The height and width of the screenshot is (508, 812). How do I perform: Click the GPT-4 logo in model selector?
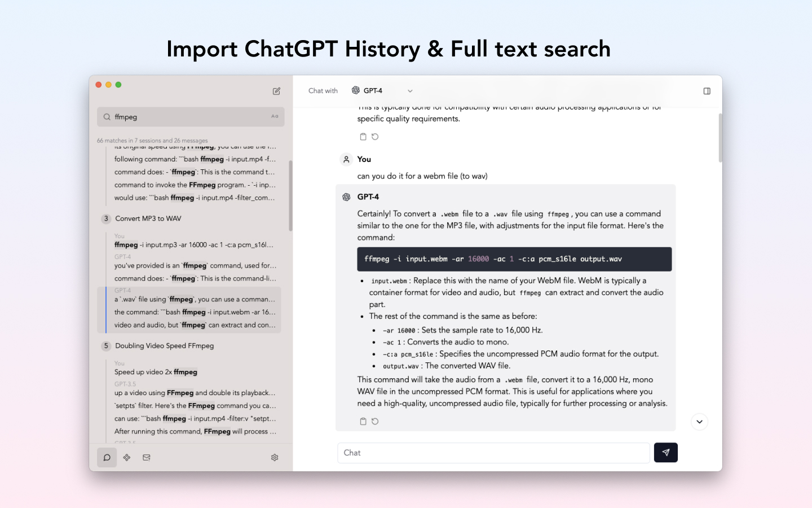pos(356,90)
